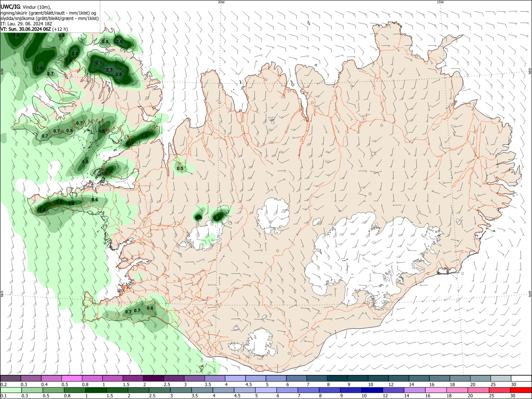Click the '0.2' label in the top legend row
Screen dimensions: 532x399
pyautogui.click(x=3, y=384)
